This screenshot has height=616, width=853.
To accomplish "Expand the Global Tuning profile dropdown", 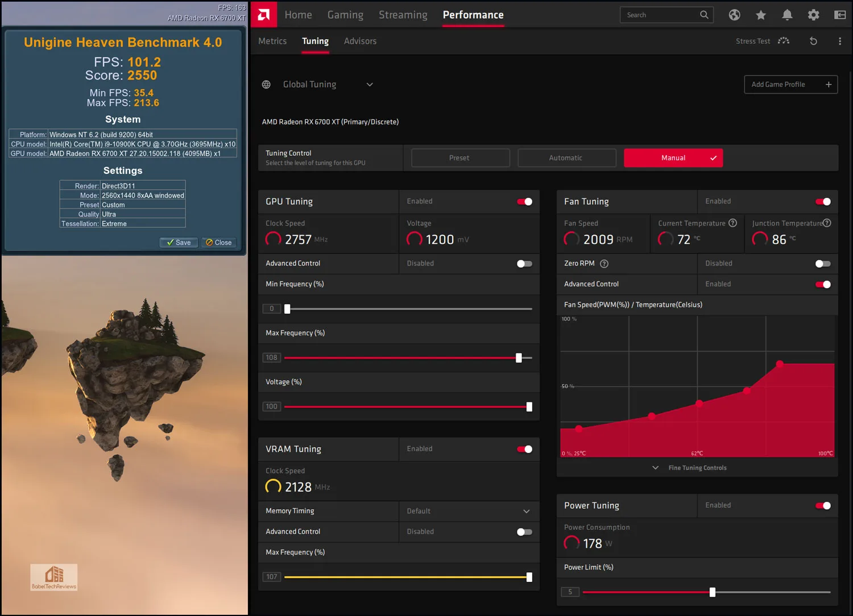I will coord(370,85).
